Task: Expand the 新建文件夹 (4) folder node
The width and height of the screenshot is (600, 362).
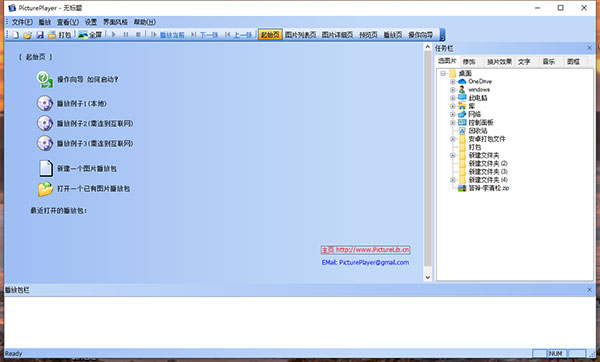Action: (x=453, y=180)
